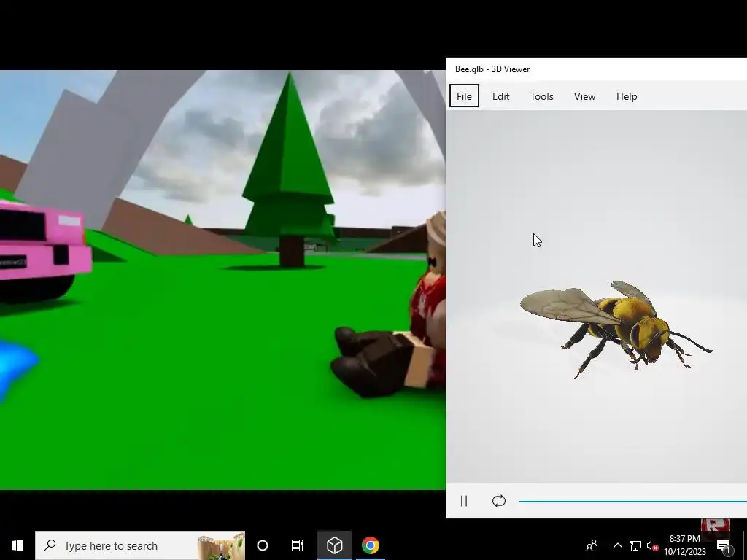Open Google Chrome from the taskbar

point(370,545)
